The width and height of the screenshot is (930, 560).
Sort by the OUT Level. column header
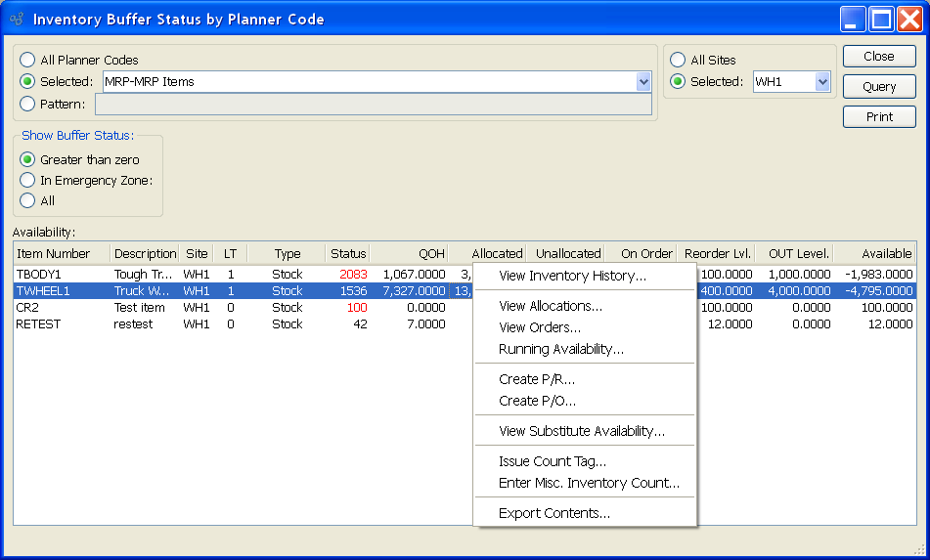point(794,254)
